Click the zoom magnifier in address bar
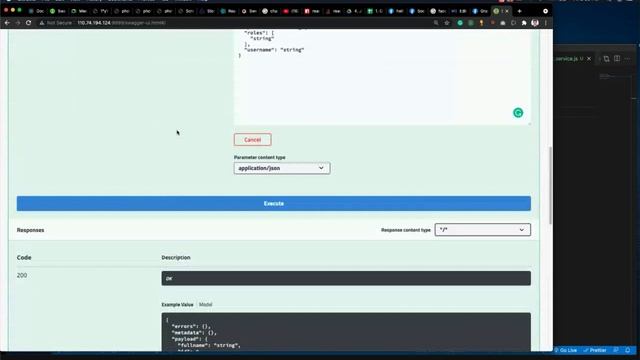Viewport: 640px width, 360px height. point(436,23)
